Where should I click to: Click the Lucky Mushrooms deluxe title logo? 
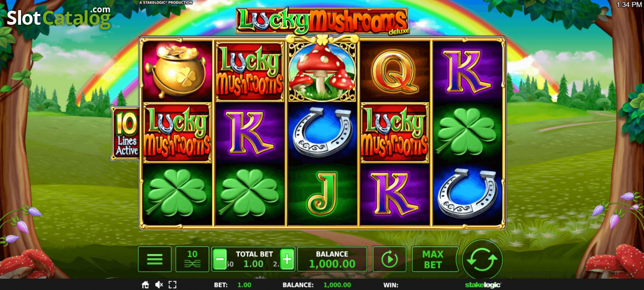tap(322, 21)
